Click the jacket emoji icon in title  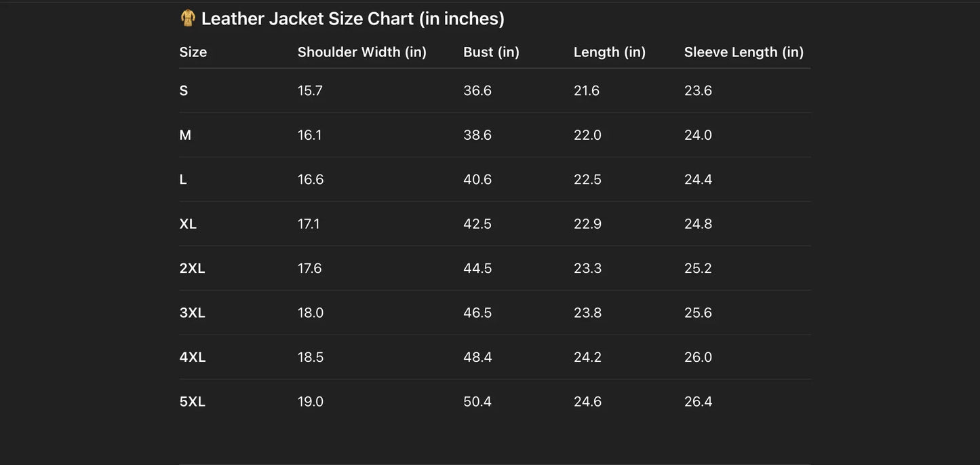(x=188, y=18)
